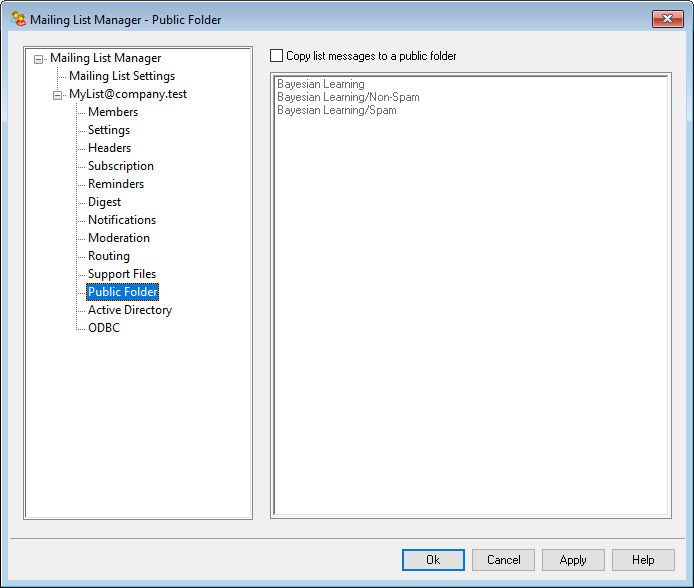Open the Active Directory section
Viewport: 694px width, 588px height.
[129, 310]
